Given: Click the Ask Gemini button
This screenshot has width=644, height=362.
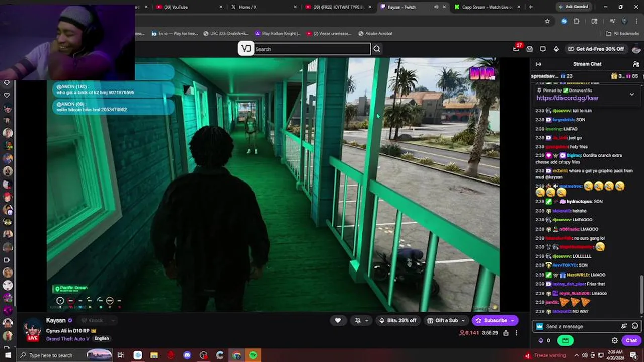Looking at the screenshot, I should pos(573,7).
